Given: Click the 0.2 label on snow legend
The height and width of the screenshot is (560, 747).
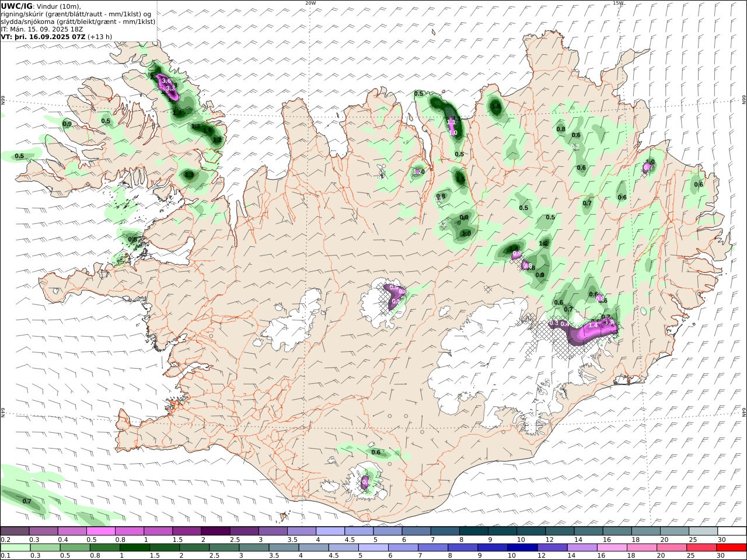Looking at the screenshot, I should pos(5,540).
